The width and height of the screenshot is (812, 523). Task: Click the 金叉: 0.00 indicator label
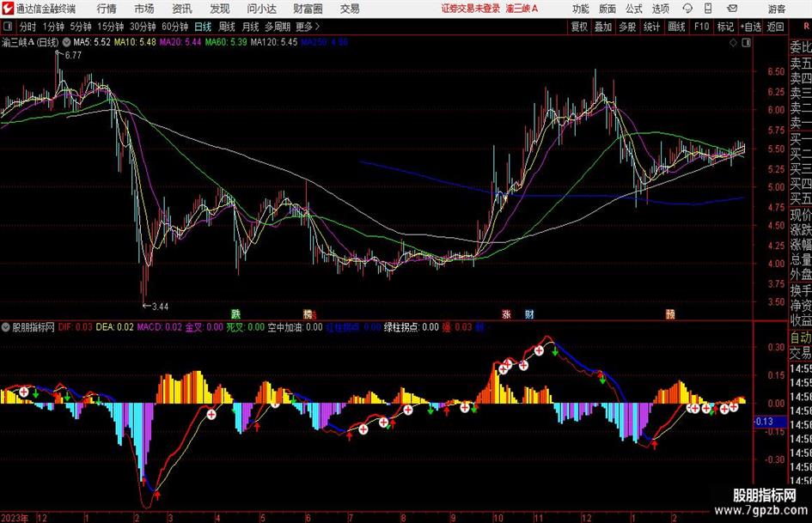click(x=204, y=327)
